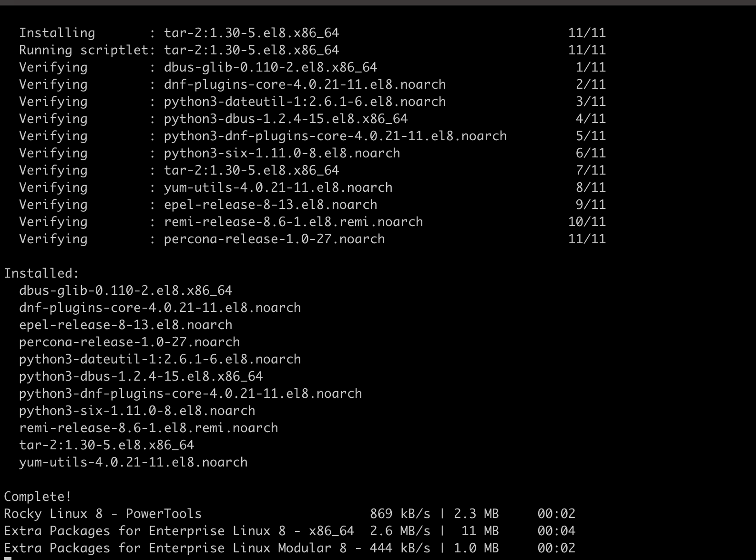The width and height of the screenshot is (756, 560).
Task: Click dbus-glib package in the Installed list
Action: click(x=125, y=290)
